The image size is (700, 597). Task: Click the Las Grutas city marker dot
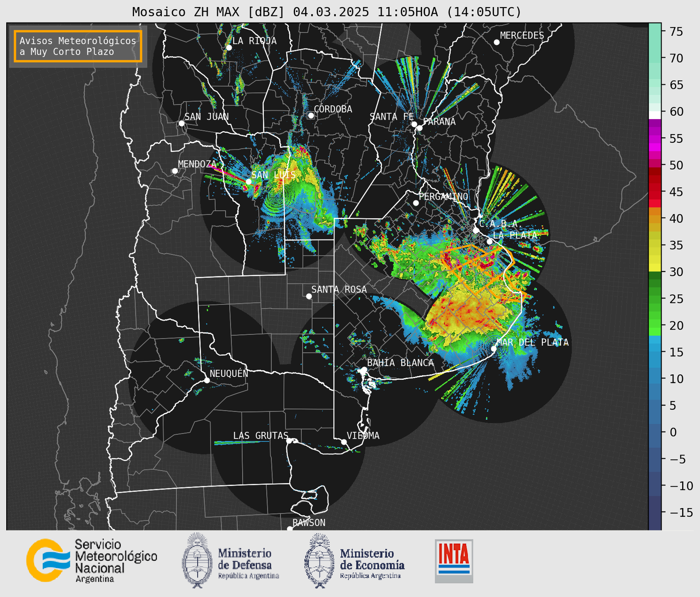click(289, 440)
